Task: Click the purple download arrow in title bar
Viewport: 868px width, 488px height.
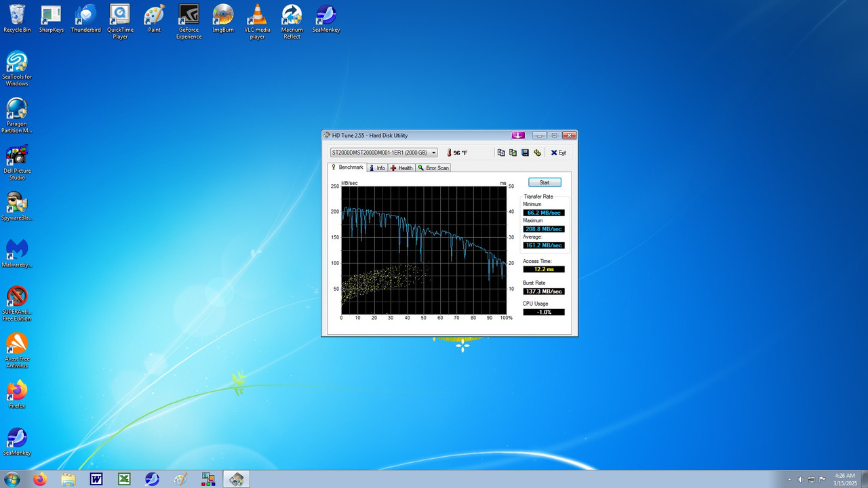Action: point(518,135)
